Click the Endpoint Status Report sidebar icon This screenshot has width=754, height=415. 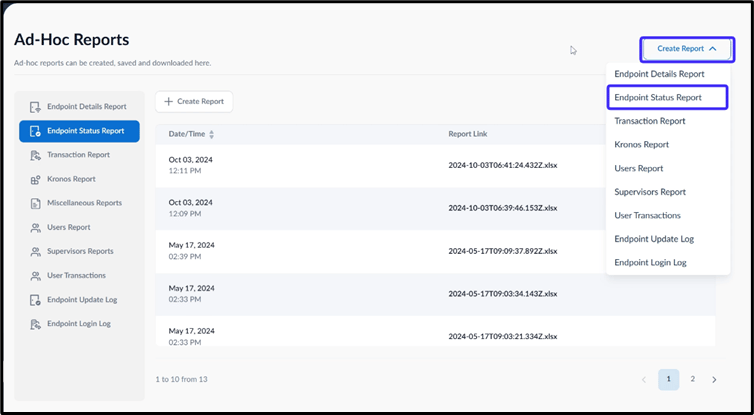(35, 131)
